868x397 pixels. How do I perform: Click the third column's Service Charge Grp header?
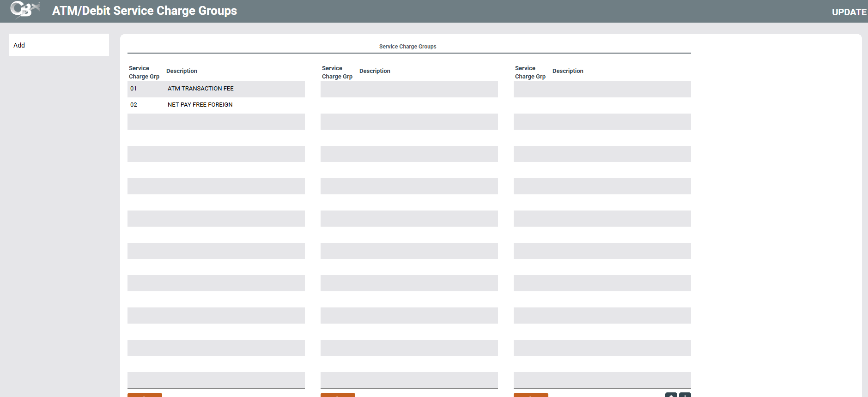pos(530,72)
